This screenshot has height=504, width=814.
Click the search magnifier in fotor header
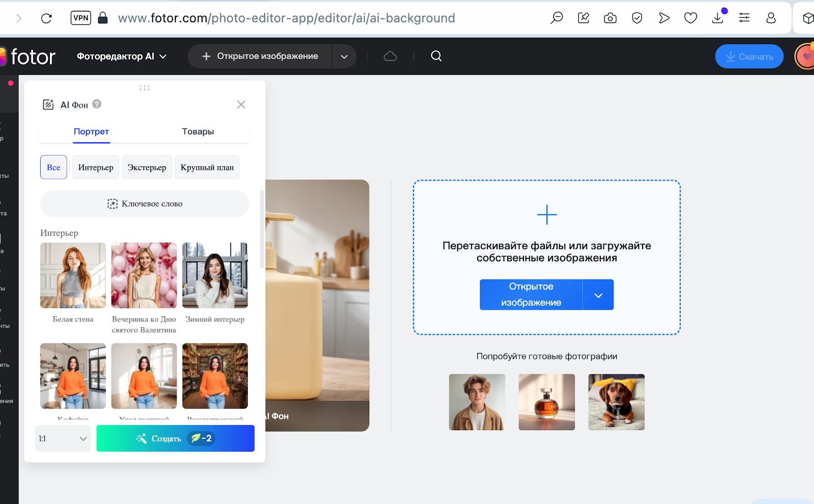436,56
